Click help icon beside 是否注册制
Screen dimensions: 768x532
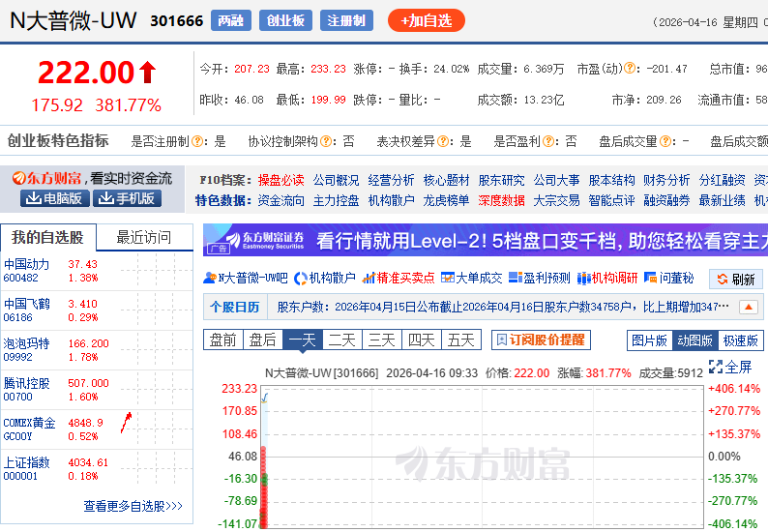pyautogui.click(x=197, y=141)
